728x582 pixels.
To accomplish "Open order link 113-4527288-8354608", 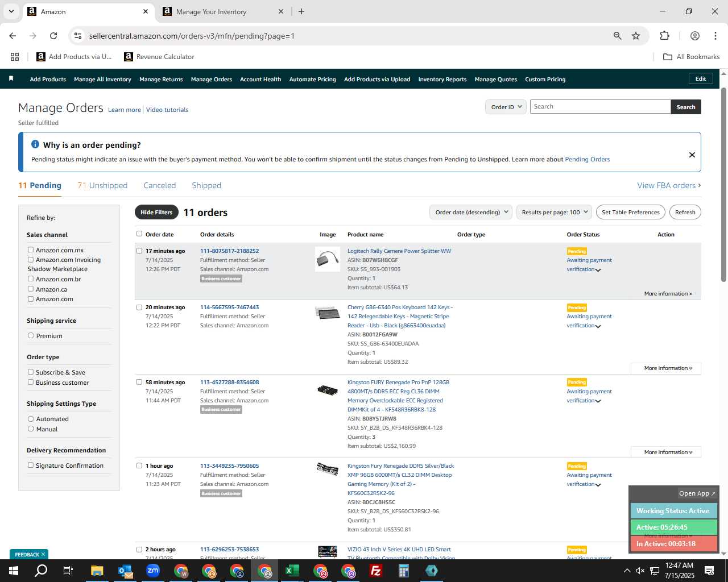I will pyautogui.click(x=229, y=382).
